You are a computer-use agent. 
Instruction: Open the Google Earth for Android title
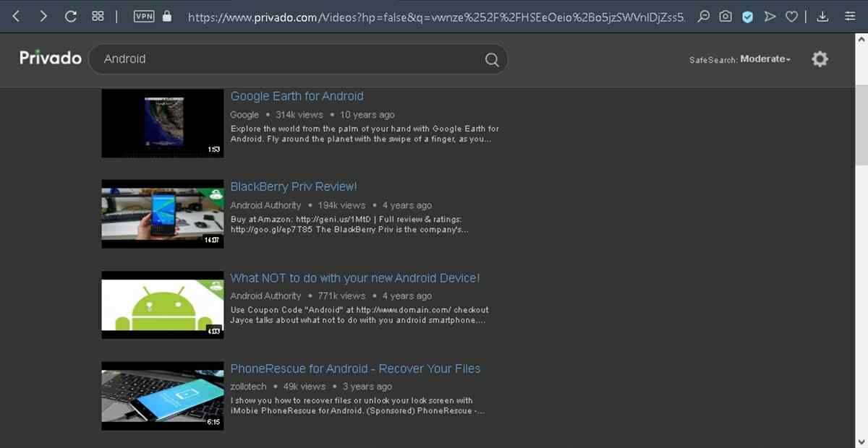pos(297,96)
